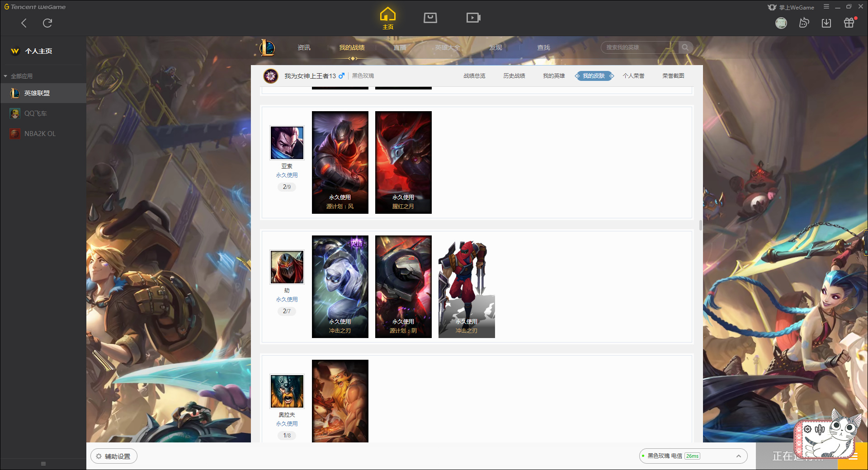The image size is (868, 470).
Task: Open the game sharing icon beside avatar
Action: pyautogui.click(x=804, y=23)
